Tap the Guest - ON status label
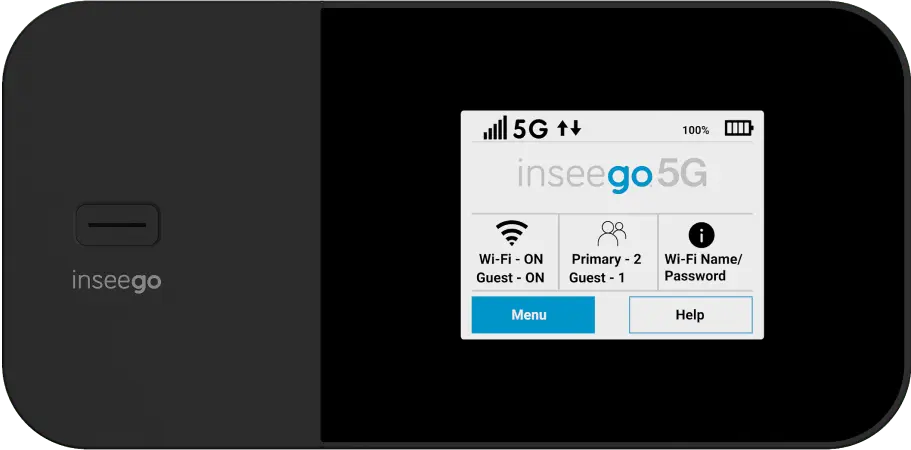This screenshot has width=911, height=450. 510,278
